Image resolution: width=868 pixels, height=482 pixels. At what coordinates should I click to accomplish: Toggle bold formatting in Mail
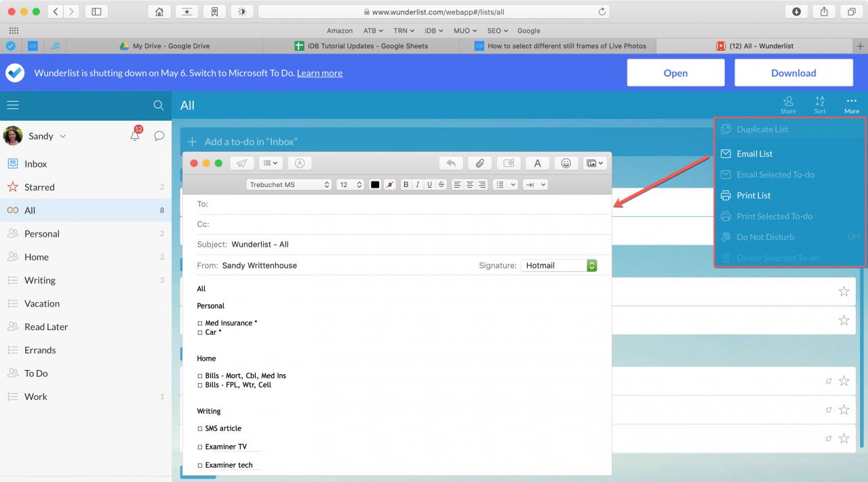click(x=406, y=184)
